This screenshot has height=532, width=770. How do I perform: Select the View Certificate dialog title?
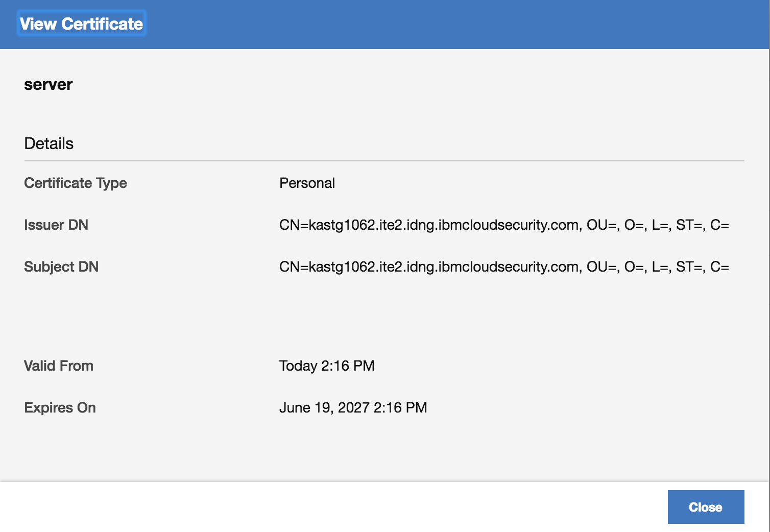point(81,23)
